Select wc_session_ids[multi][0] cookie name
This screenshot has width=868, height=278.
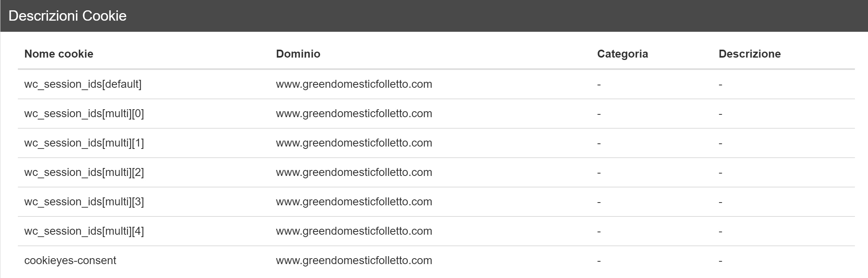[84, 114]
